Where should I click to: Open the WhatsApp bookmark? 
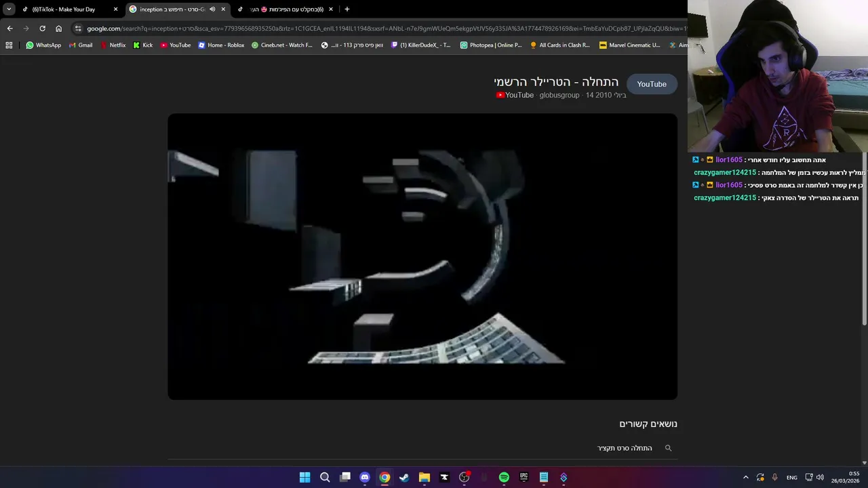[43, 45]
